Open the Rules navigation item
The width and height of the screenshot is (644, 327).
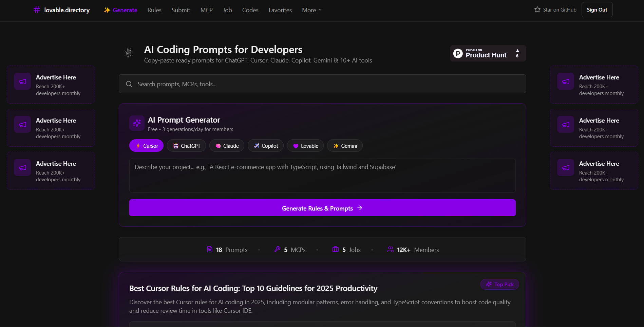tap(154, 10)
